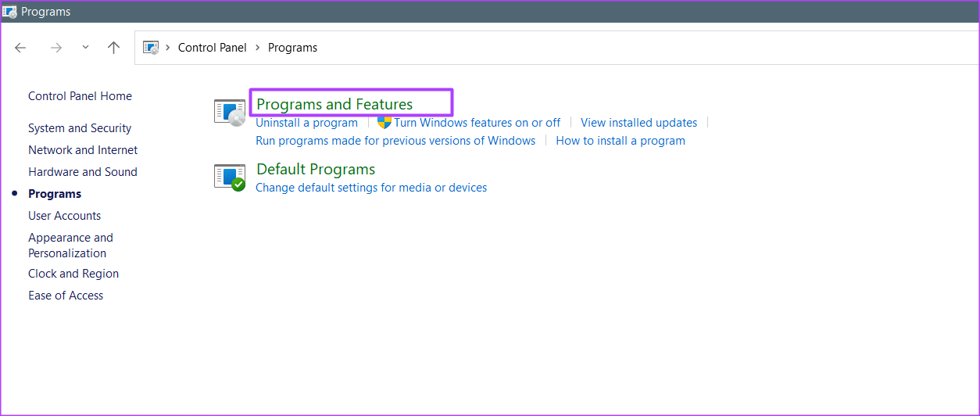Open Appearance and Personalization category
Image resolution: width=980 pixels, height=416 pixels.
pos(70,246)
